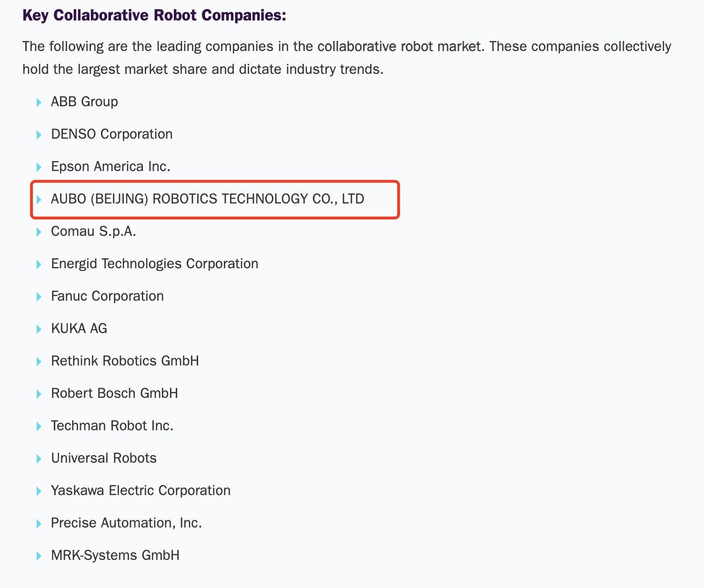Click 'Yaskawa Electric Corporation' entry
This screenshot has width=704, height=588.
[141, 491]
